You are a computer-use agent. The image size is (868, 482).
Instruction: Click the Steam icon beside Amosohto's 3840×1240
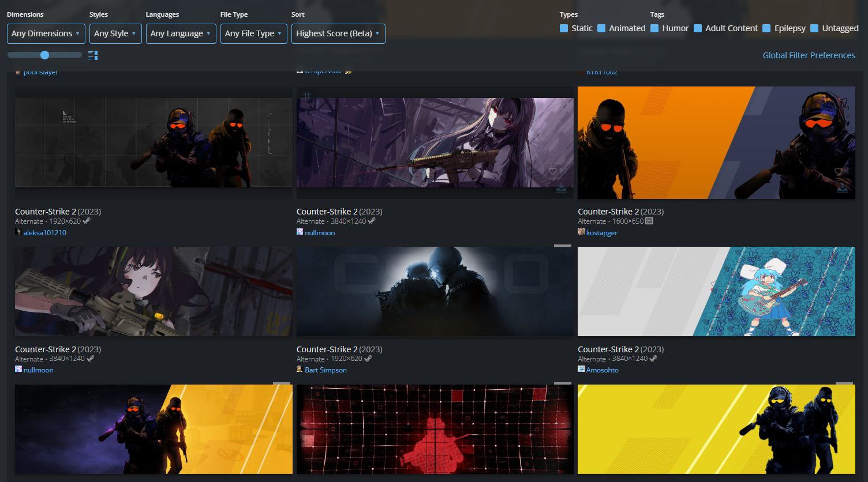653,359
